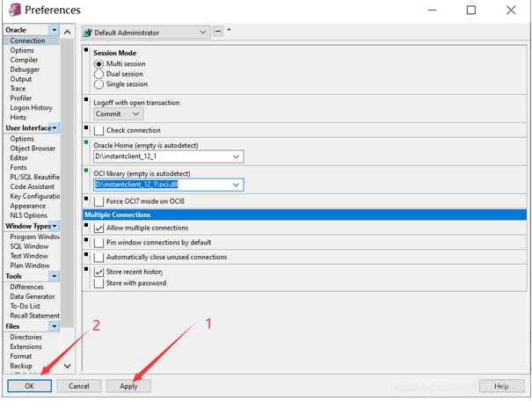Open Appearance preferences
This screenshot has width=532, height=408.
[x=28, y=207]
